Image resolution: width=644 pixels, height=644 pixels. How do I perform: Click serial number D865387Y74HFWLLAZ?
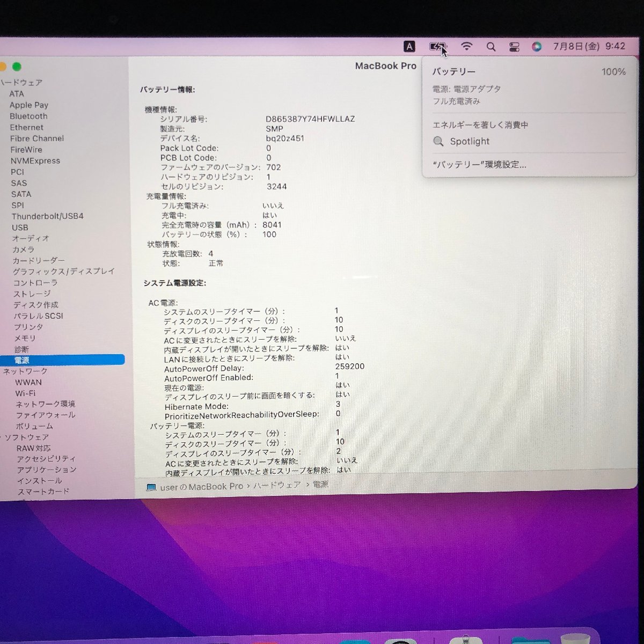point(310,119)
